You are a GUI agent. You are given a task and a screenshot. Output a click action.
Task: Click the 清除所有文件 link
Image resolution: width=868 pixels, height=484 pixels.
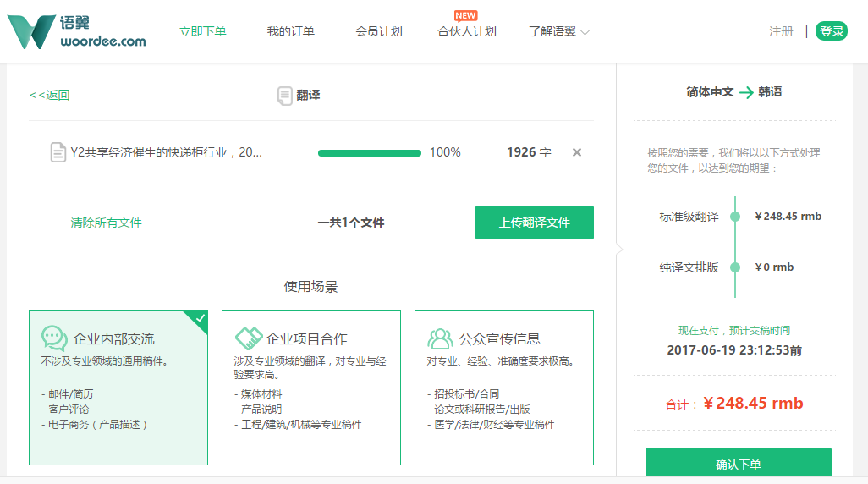coord(106,223)
